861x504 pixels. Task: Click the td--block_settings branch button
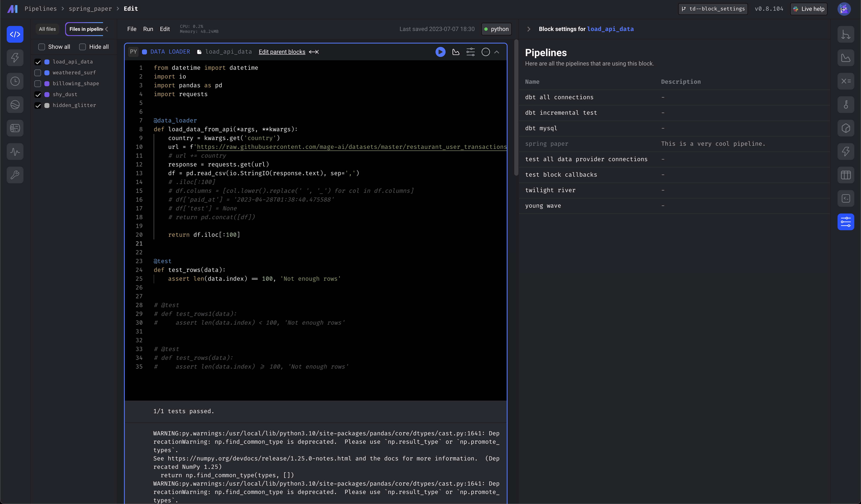[x=713, y=9]
